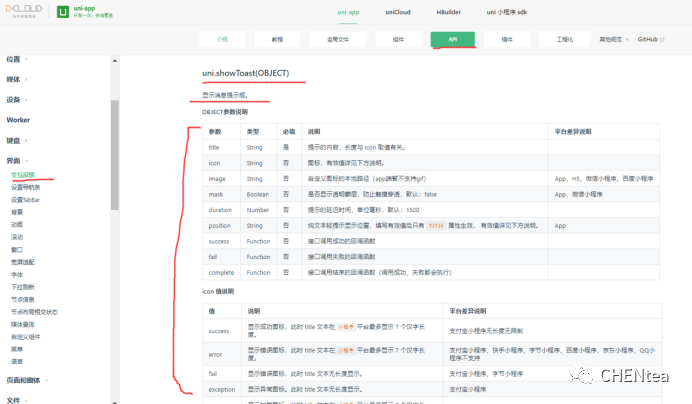Viewport: 692px width, 404px height.
Task: Open 语言 in the sidebar
Action: [x=17, y=361]
